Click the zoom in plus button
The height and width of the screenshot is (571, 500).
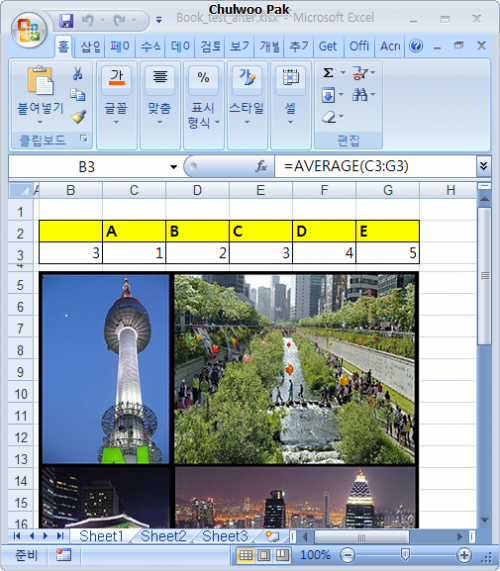tap(464, 555)
